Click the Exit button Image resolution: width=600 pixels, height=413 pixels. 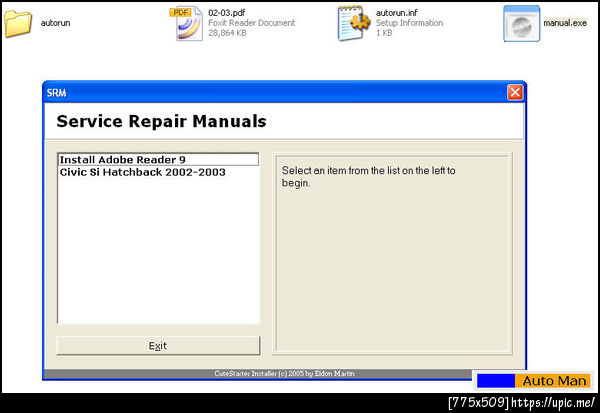(x=158, y=346)
